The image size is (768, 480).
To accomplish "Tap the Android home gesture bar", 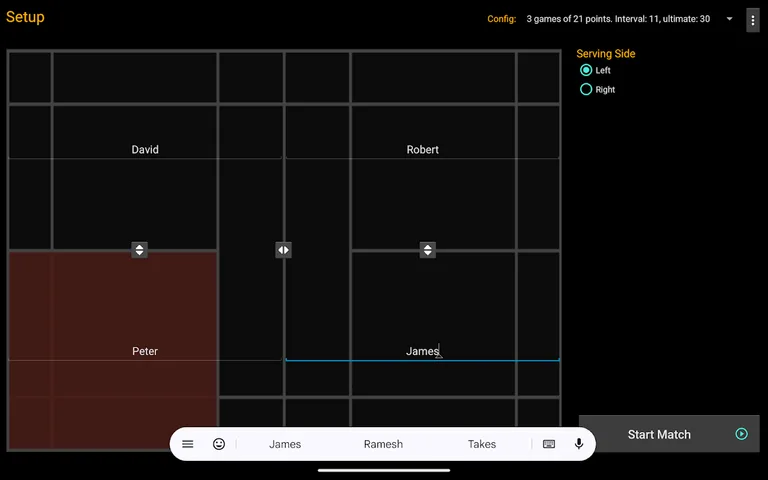I will [384, 470].
